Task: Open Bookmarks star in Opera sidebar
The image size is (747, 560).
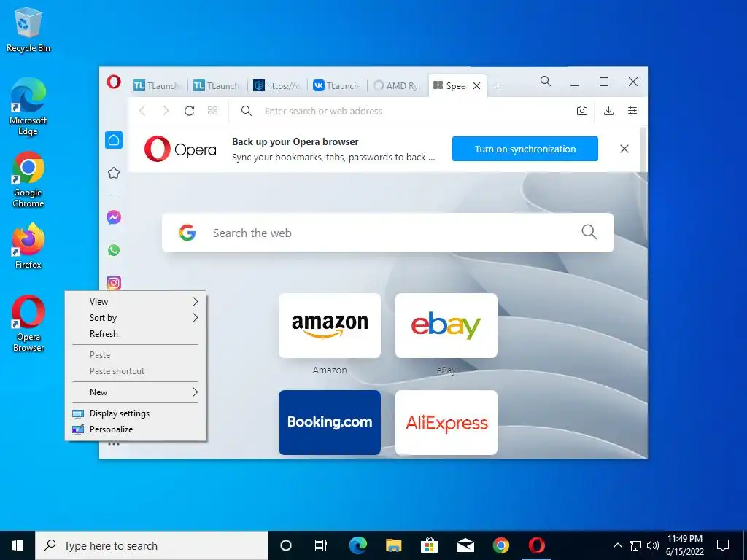Action: [x=113, y=173]
